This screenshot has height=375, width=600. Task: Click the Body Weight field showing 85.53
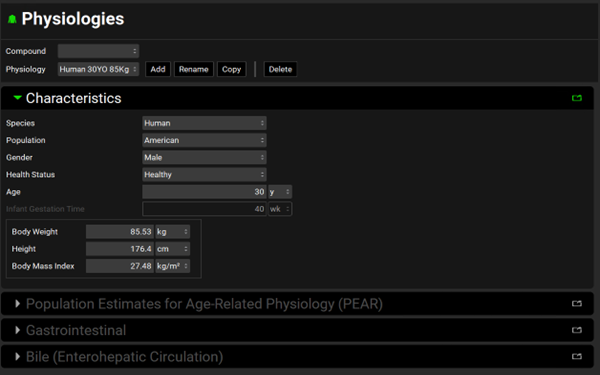pyautogui.click(x=120, y=232)
